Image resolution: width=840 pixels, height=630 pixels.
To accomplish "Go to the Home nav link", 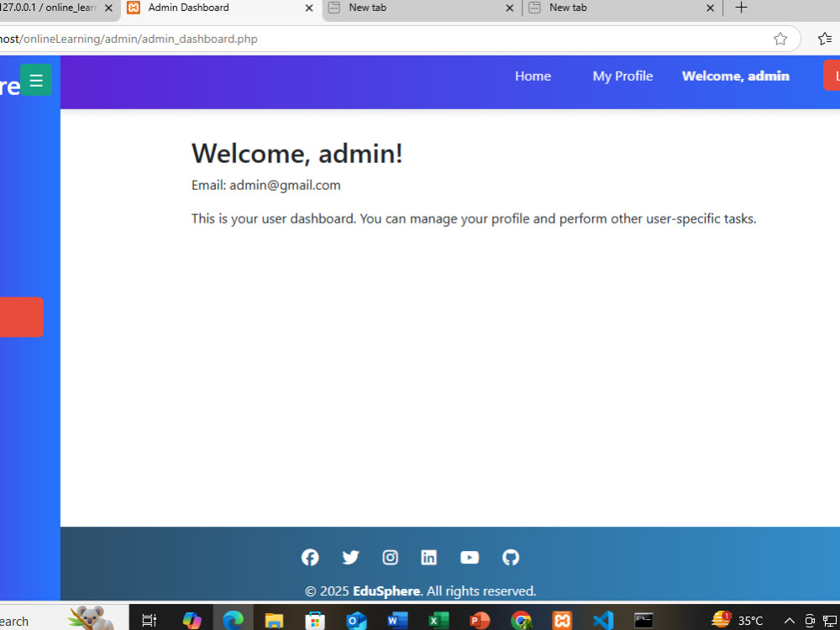I will click(533, 76).
